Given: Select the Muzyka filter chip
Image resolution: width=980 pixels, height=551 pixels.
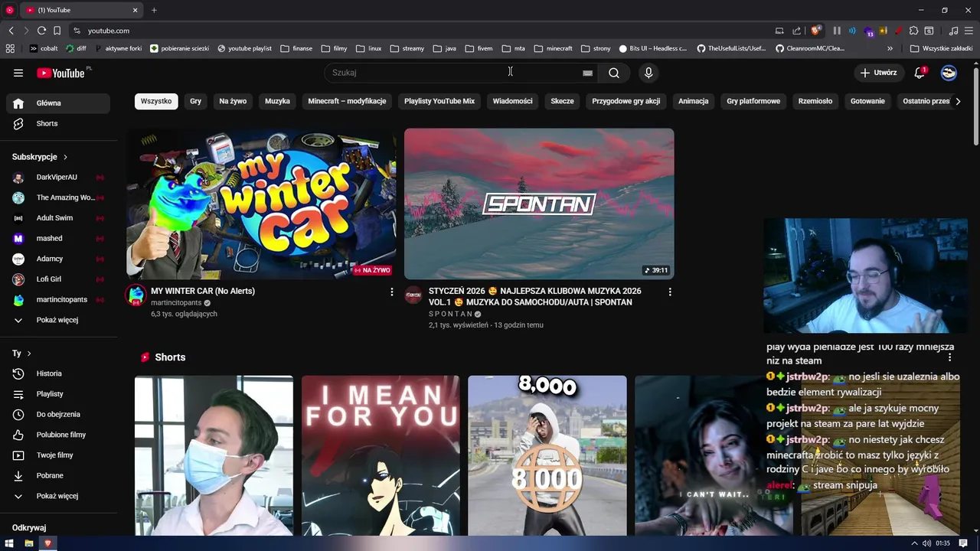Looking at the screenshot, I should [x=277, y=101].
